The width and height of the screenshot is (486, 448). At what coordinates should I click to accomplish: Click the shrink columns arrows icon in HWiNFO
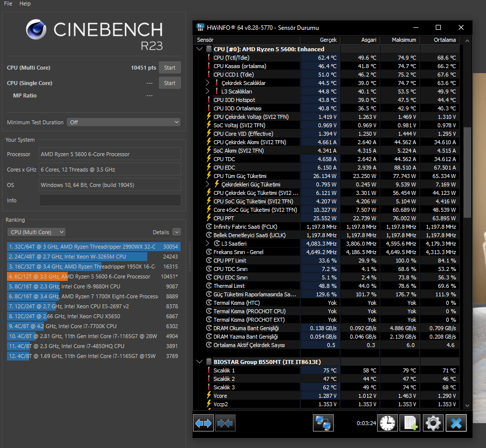point(225,423)
